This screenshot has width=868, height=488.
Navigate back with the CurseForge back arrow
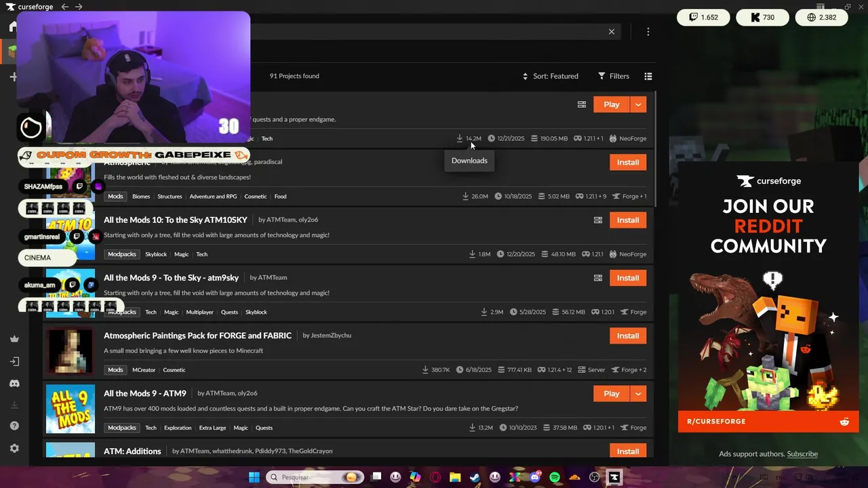[64, 7]
